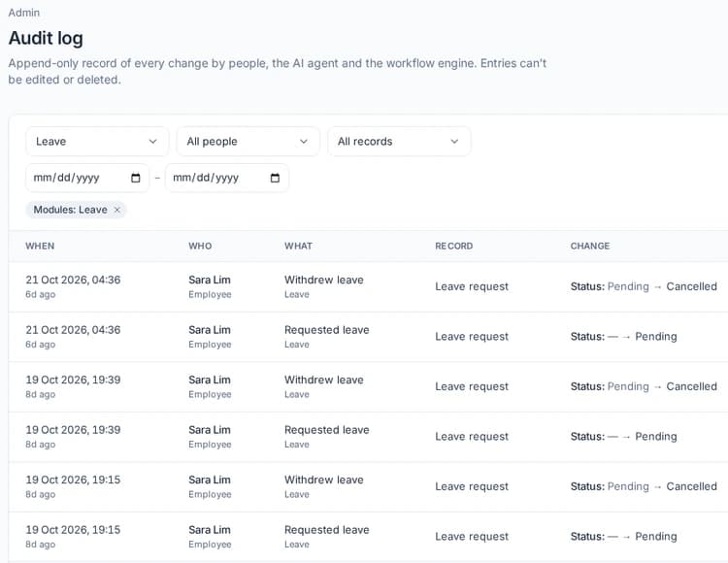Click the Admin breadcrumb
Screen dimensions: 728x563
(x=23, y=13)
